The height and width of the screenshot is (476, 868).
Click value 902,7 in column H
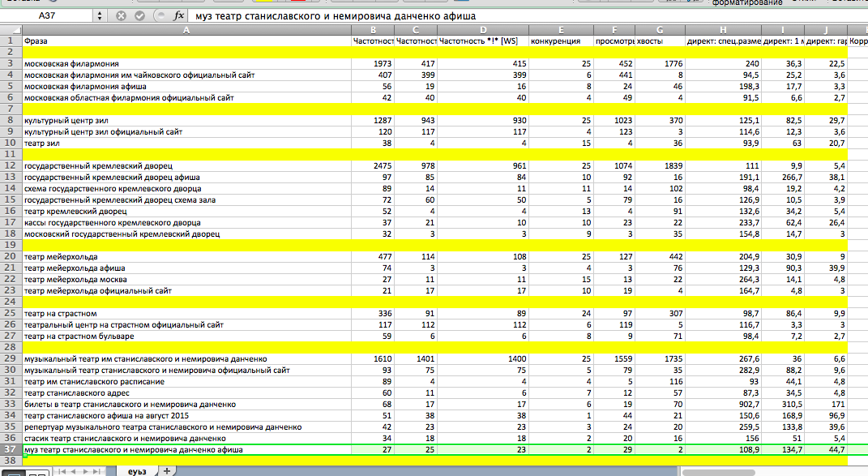pos(723,404)
